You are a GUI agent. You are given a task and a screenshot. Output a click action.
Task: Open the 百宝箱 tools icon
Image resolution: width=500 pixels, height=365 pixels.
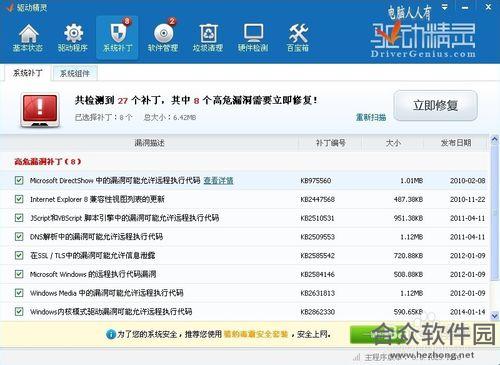298,38
